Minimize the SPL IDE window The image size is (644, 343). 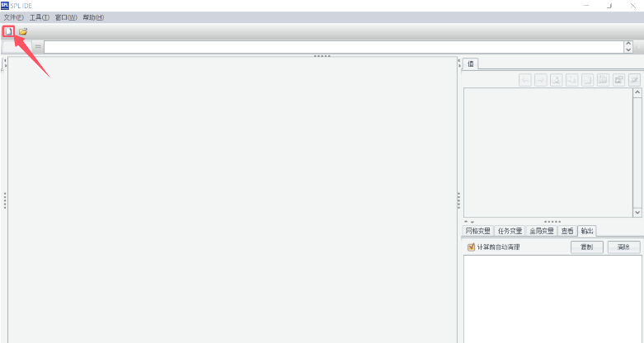[x=586, y=5]
